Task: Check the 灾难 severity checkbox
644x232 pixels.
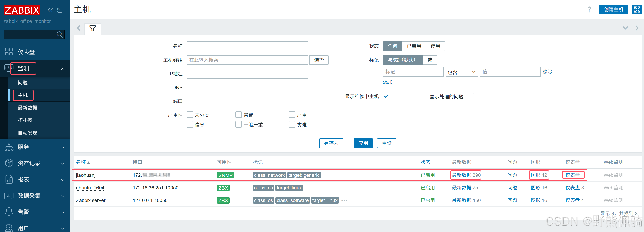Action: point(292,125)
